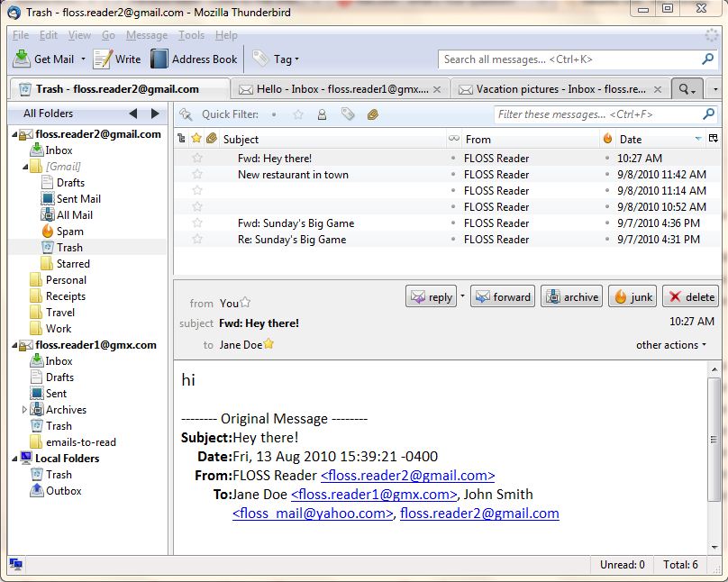Open the Tag dropdown menu
This screenshot has height=582, width=728.
pos(276,59)
